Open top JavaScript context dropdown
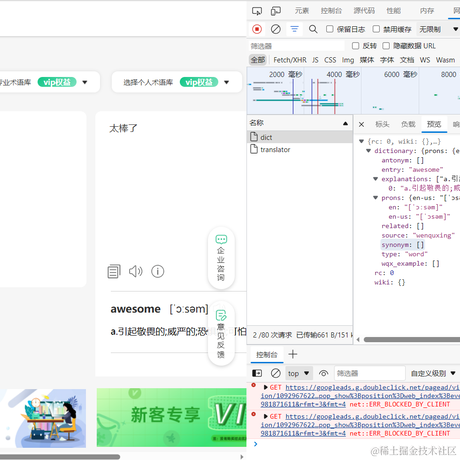The width and height of the screenshot is (460, 460). tap(299, 373)
